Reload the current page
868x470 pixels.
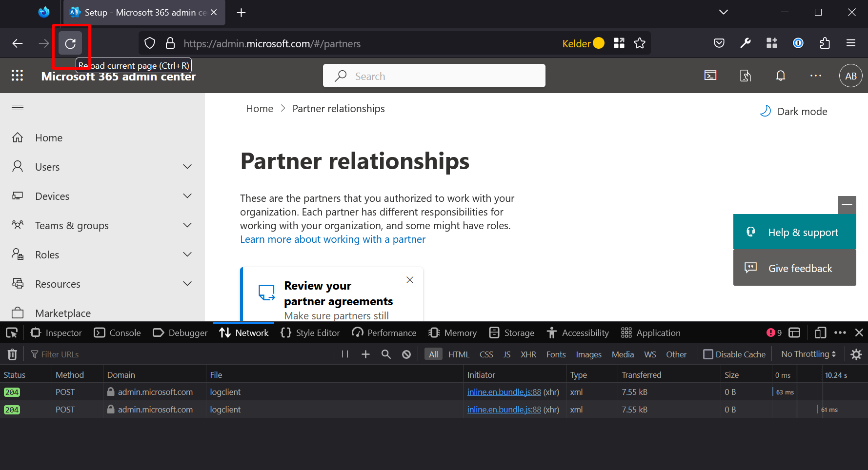pyautogui.click(x=70, y=43)
